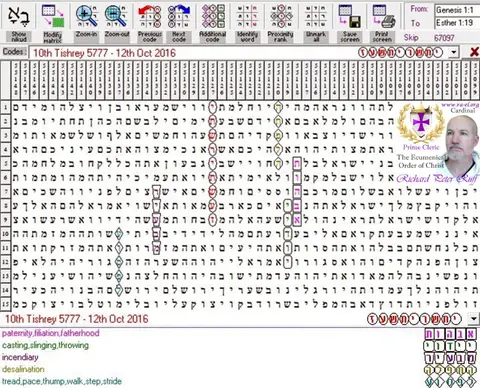Click the teal diamond Hebrew legend tiles

[450, 381]
